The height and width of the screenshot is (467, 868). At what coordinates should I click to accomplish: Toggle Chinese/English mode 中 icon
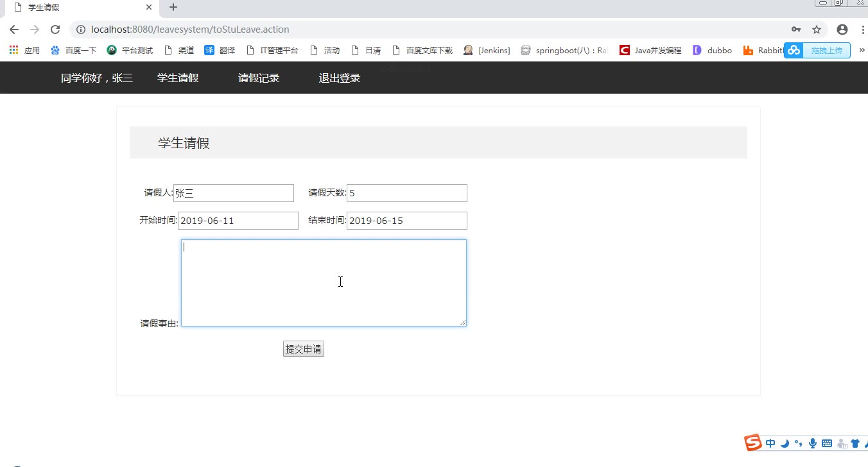pos(770,443)
